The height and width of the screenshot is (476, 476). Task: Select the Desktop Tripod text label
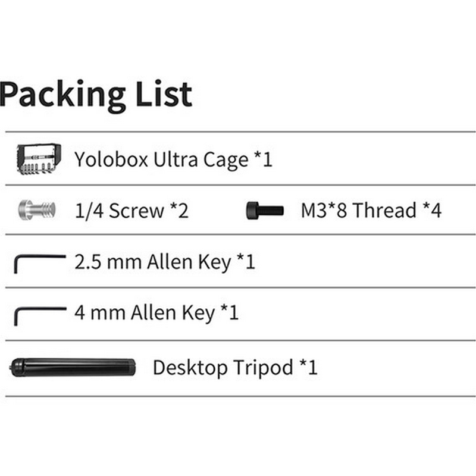click(223, 367)
